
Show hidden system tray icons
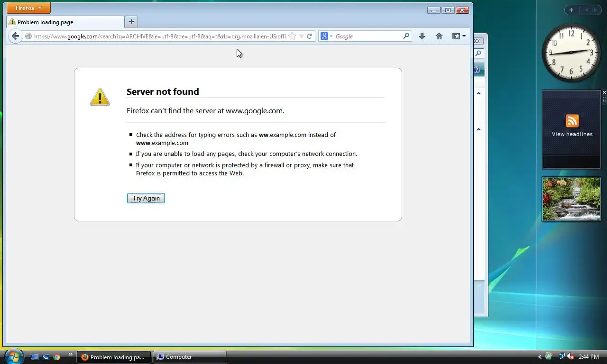coord(540,357)
